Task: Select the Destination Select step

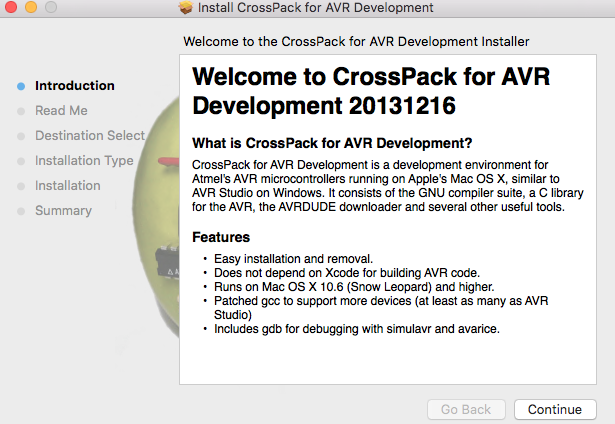Action: click(x=90, y=136)
